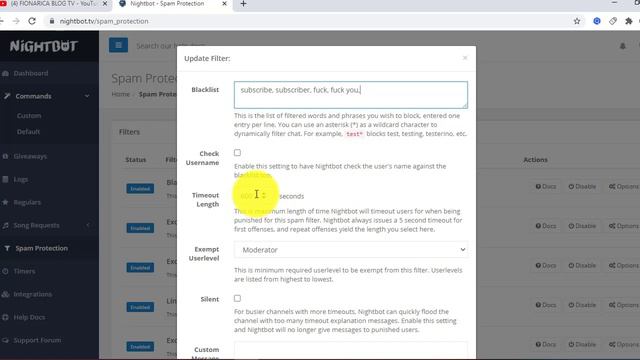Click the Nightbot logo in sidebar
The image size is (640, 360).
[x=44, y=46]
